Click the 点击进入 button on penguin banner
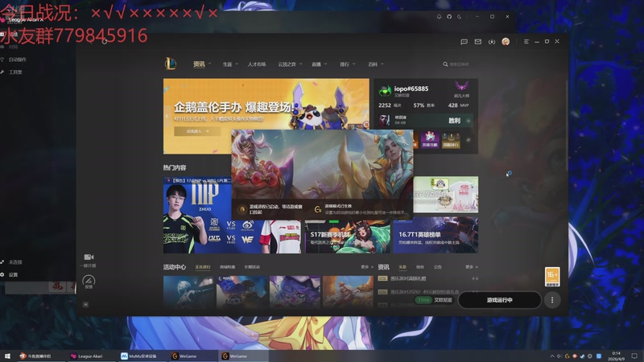This screenshot has height=362, width=644. (x=197, y=131)
